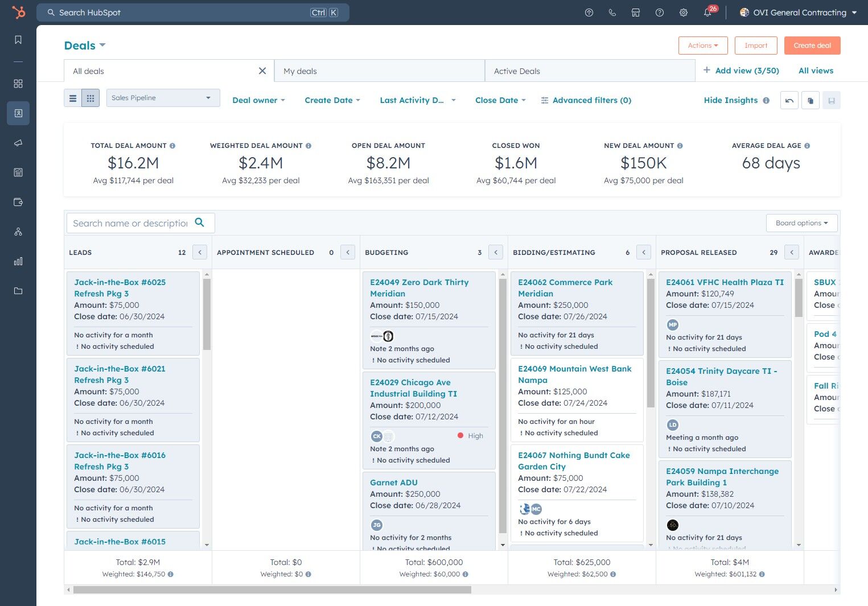
Task: Click the Leads column scroll down arrow
Action: point(207,545)
